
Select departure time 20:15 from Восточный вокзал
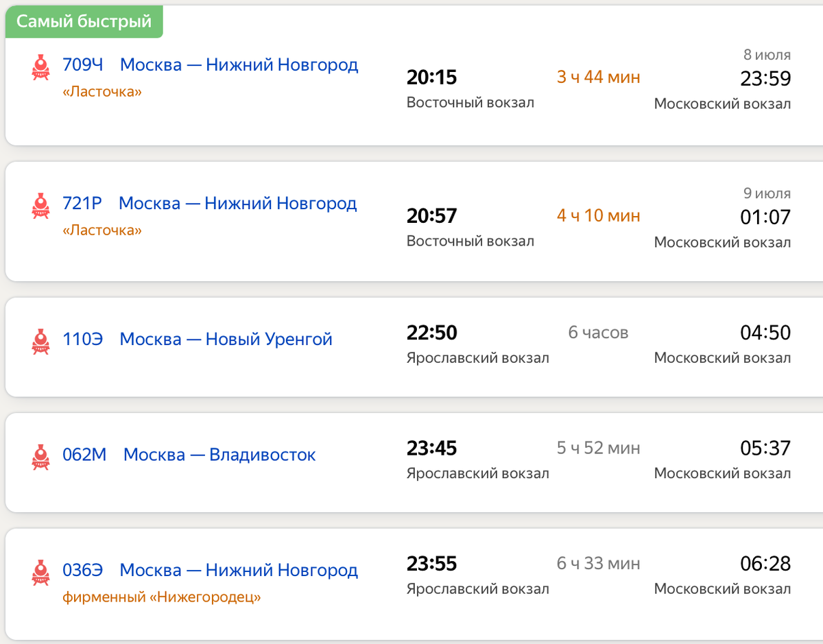coord(431,77)
